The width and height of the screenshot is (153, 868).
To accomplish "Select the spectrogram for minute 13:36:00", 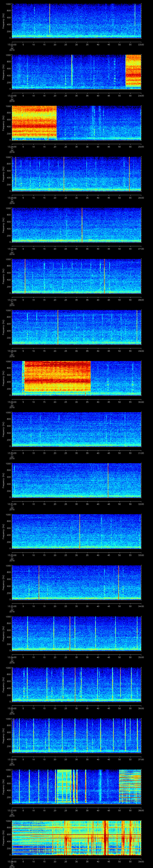I will (76, 735).
